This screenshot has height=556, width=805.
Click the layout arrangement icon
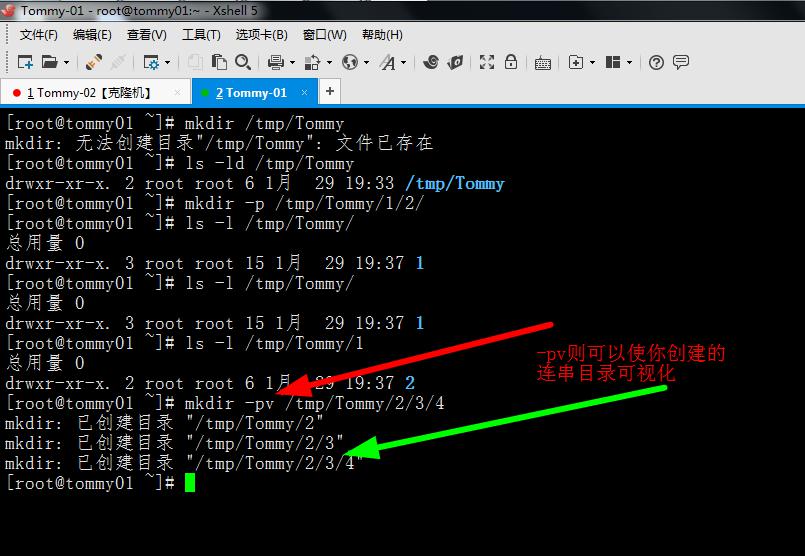pos(613,62)
